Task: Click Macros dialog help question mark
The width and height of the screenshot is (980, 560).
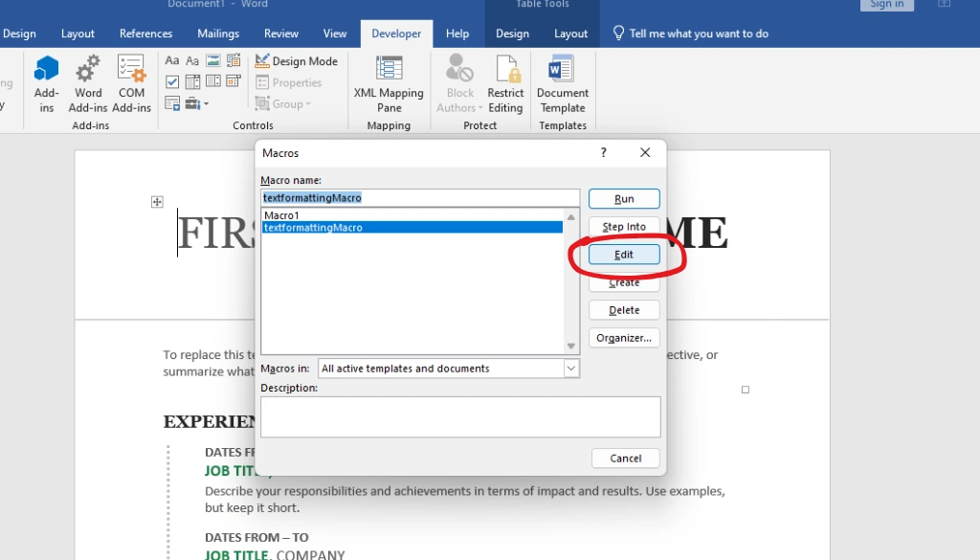Action: click(x=603, y=152)
